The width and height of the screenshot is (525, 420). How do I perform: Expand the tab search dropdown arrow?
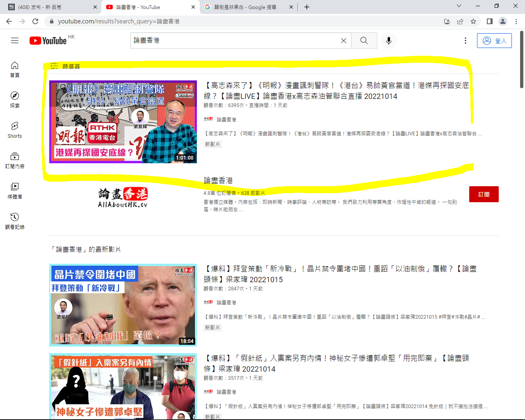459,6
